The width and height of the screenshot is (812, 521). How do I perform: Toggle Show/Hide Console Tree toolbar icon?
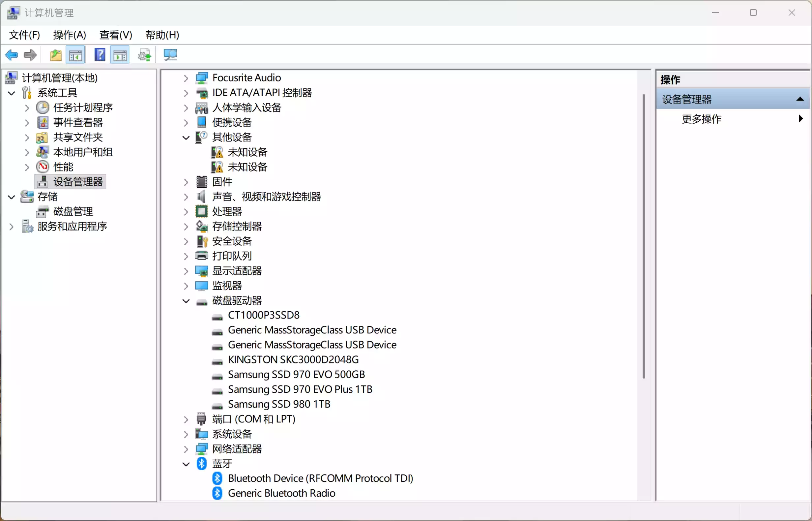pos(75,55)
